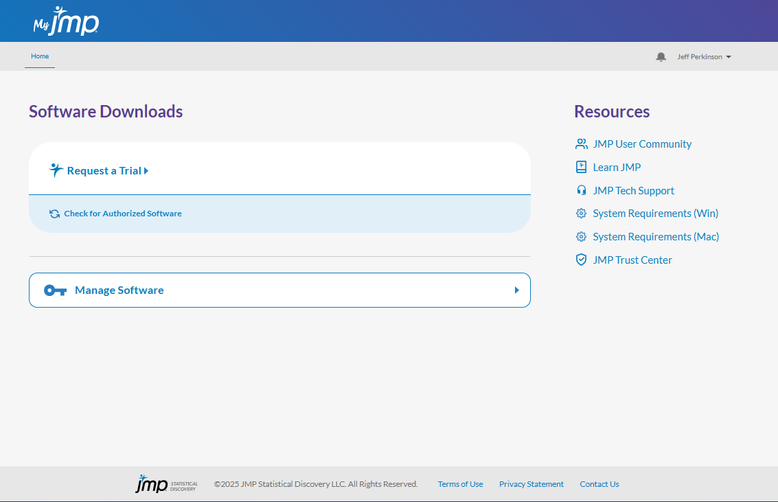
Task: Click the JMP User Community people icon
Action: click(x=581, y=144)
